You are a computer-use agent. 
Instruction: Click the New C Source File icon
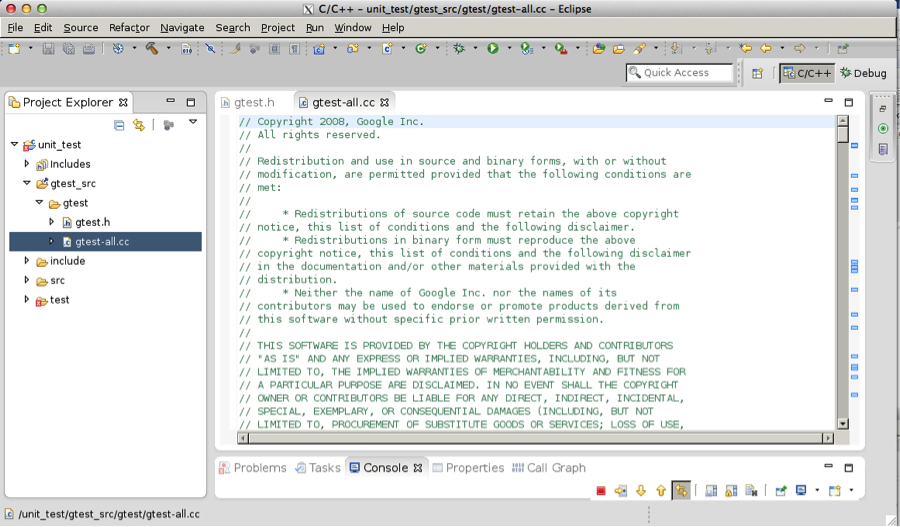[x=387, y=49]
